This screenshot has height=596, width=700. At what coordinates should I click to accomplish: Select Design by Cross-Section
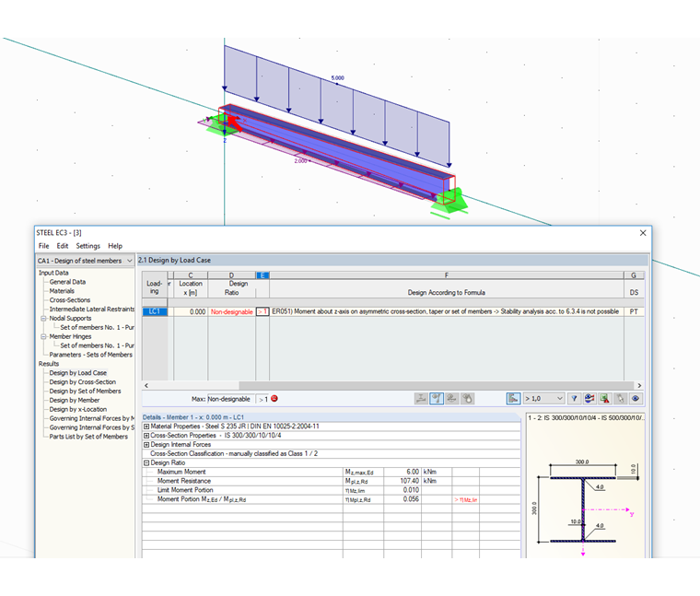coord(82,381)
